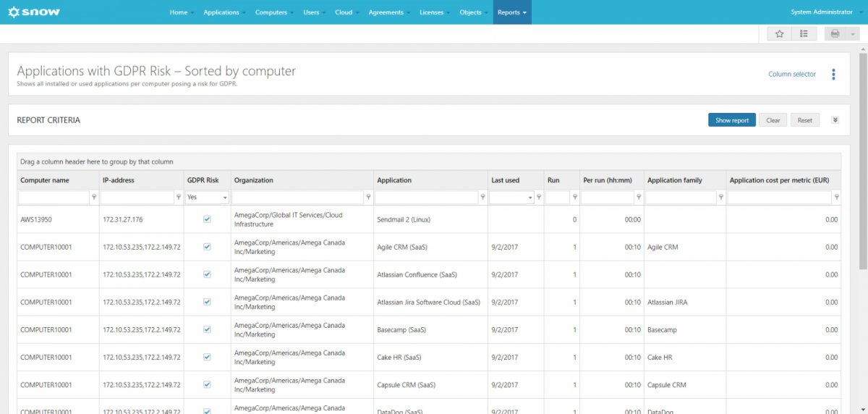The height and width of the screenshot is (414, 868).
Task: Click System Administrator user label
Action: click(x=822, y=12)
